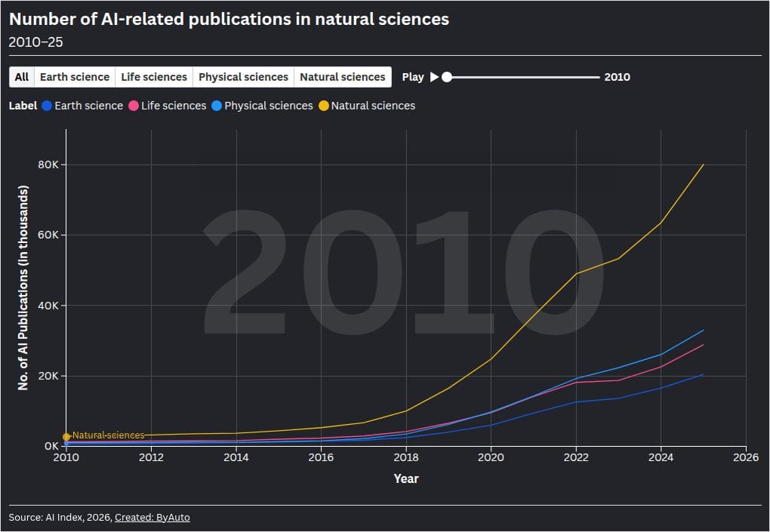770x532 pixels.
Task: Click the Earth science legend label
Action: pos(89,106)
